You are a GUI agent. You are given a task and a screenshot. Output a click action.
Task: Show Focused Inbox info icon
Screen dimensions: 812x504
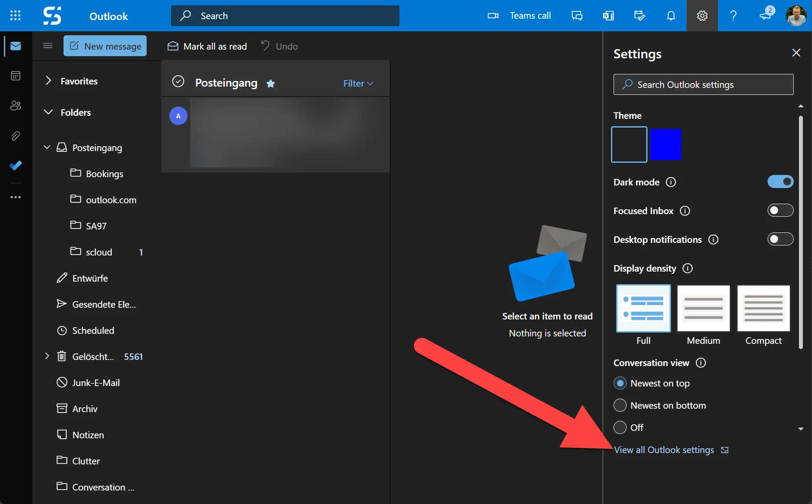pos(685,211)
